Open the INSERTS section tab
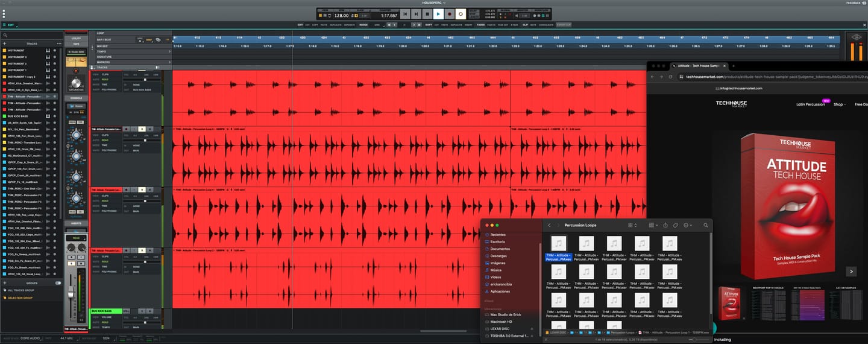 tap(76, 223)
